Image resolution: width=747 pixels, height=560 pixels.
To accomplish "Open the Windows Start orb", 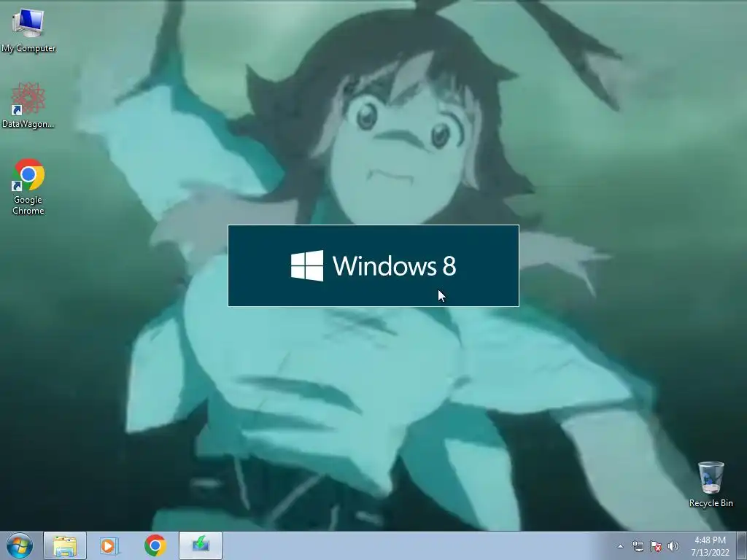I will [x=20, y=545].
